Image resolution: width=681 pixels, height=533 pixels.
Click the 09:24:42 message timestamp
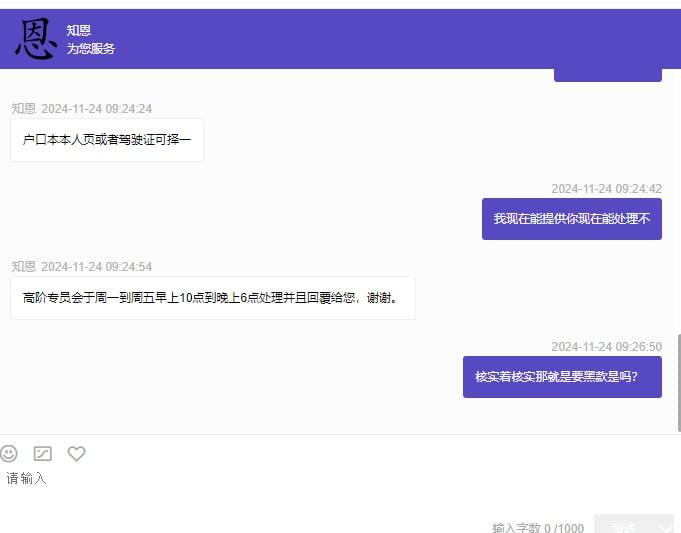(606, 188)
